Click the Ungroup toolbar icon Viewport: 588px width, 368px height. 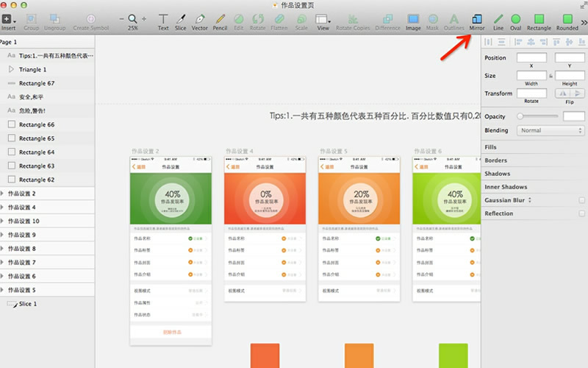[54, 19]
